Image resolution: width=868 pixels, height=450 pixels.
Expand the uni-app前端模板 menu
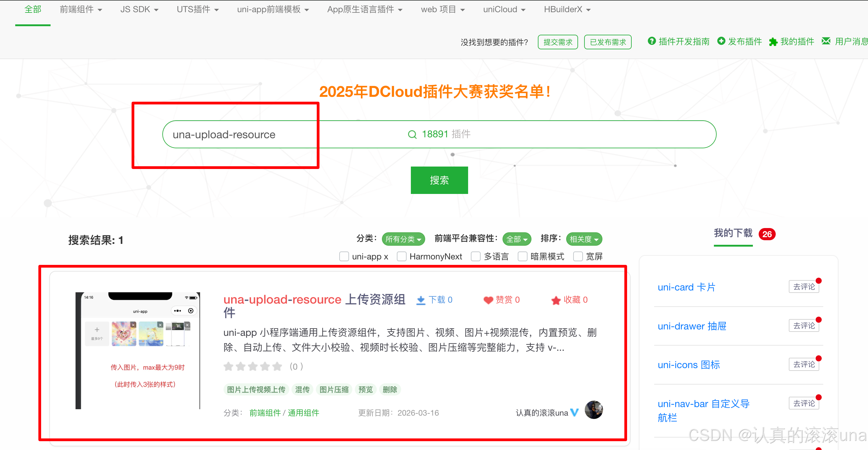(x=273, y=9)
